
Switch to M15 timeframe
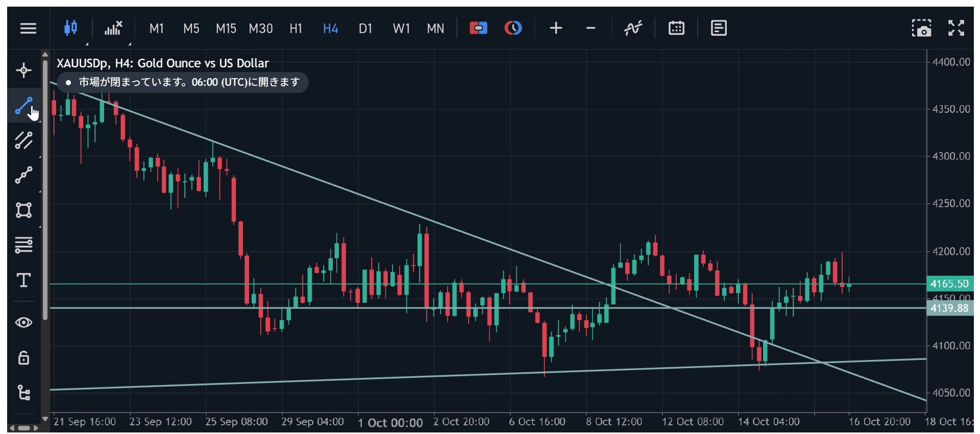click(x=226, y=29)
